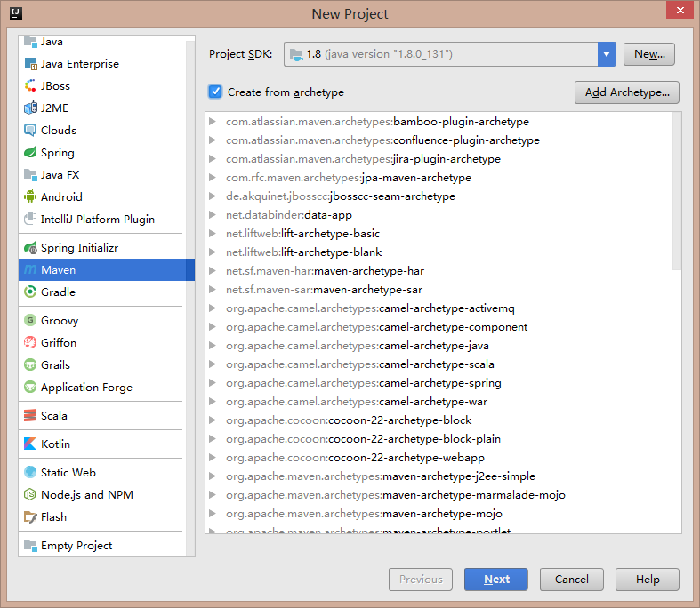
Task: Uncheck Create from archetype checkbox
Action: click(215, 92)
